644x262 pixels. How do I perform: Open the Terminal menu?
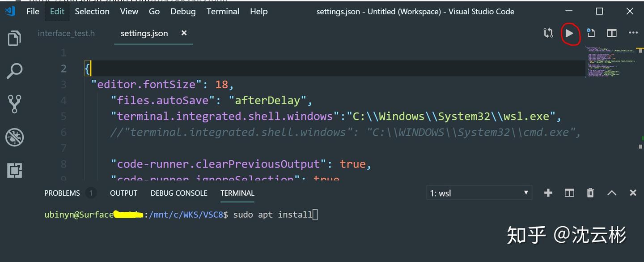coord(223,11)
